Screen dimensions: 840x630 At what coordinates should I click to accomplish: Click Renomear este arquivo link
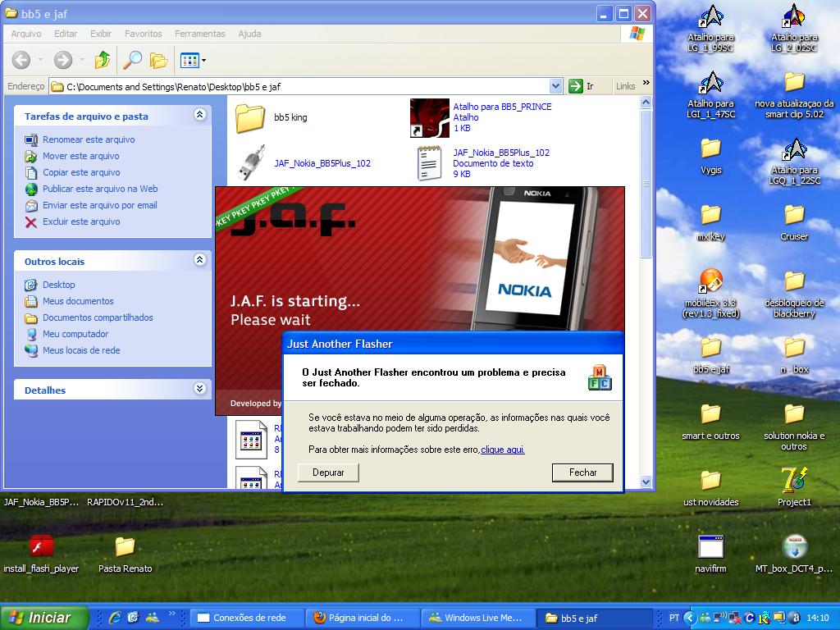[x=89, y=139]
